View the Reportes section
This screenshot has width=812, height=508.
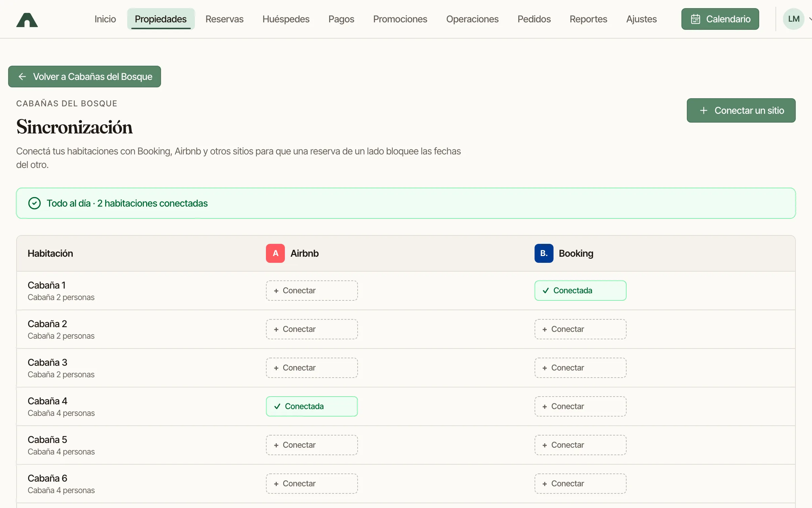point(588,19)
